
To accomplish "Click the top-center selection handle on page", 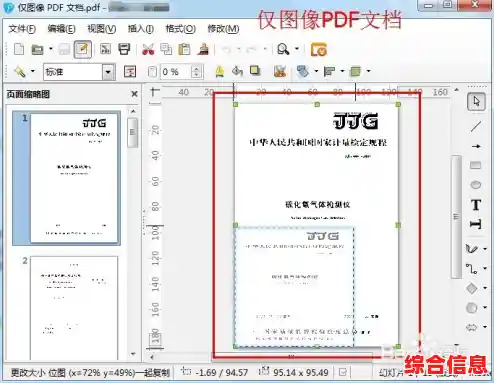I will tap(317, 105).
